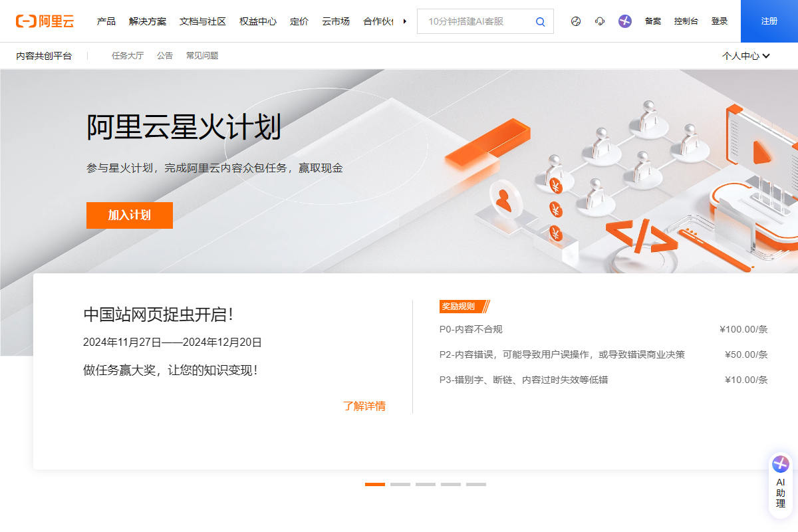Click the nav overflow right arrow
Viewport: 798px width, 532px height.
405,21
